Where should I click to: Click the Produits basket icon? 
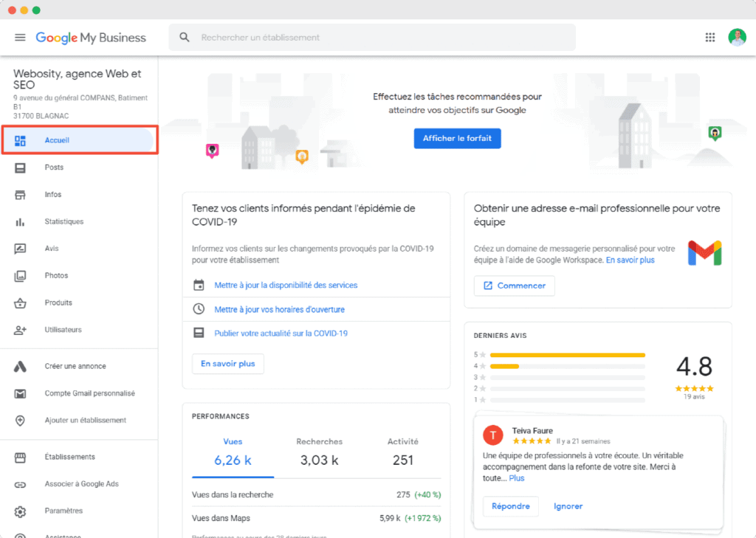coord(20,303)
